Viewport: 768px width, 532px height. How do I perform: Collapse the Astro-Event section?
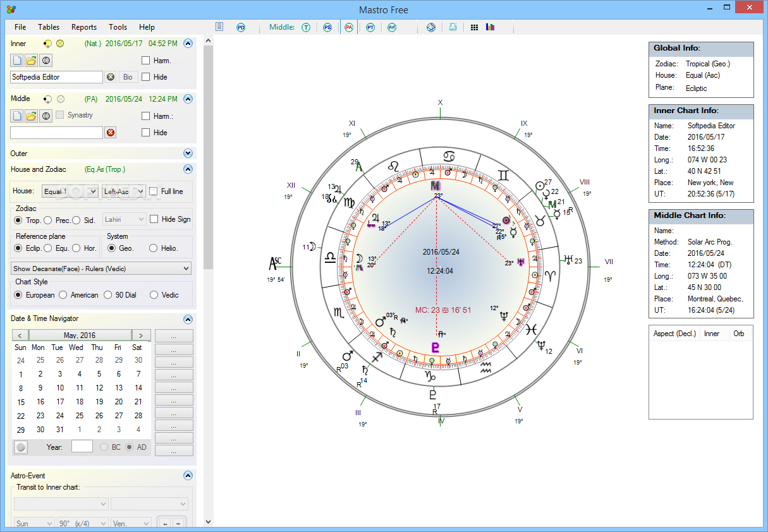pos(188,476)
